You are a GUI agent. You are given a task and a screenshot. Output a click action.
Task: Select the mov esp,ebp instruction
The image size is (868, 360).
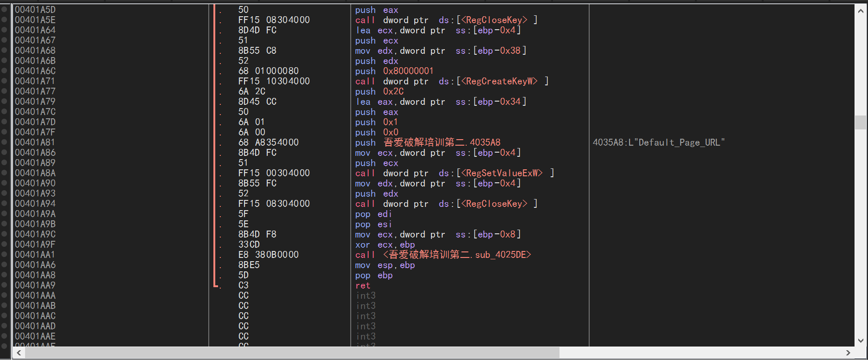point(385,265)
